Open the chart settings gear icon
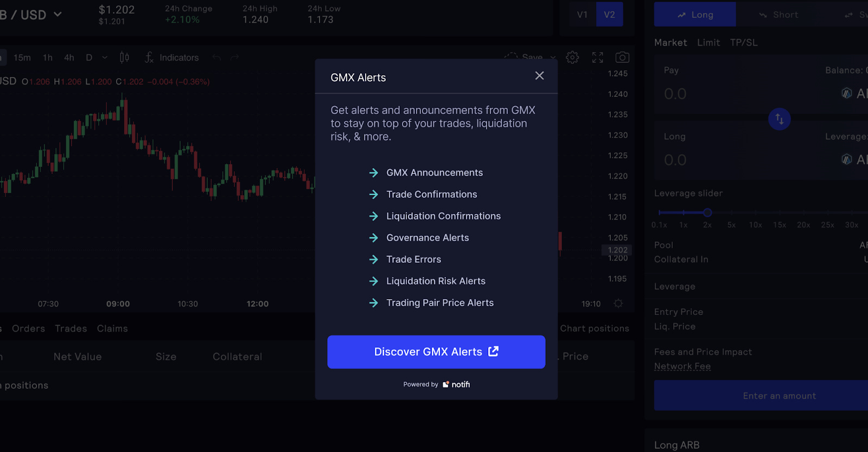 (x=572, y=57)
